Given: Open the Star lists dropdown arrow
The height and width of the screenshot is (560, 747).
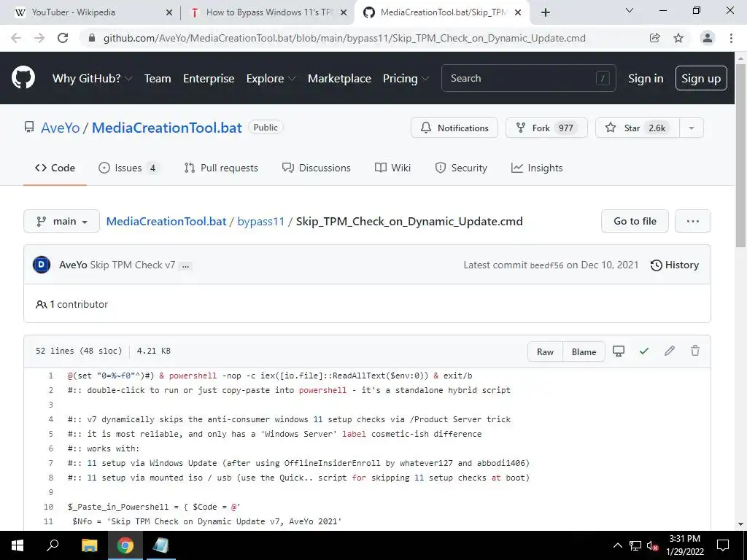Looking at the screenshot, I should (692, 128).
